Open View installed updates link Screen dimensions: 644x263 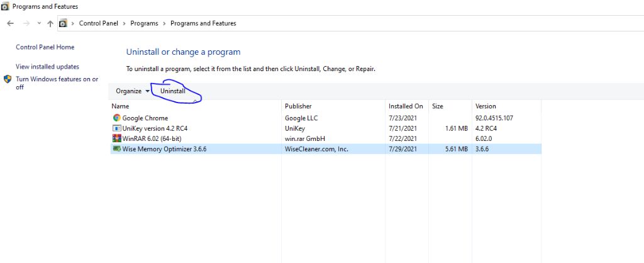click(48, 67)
